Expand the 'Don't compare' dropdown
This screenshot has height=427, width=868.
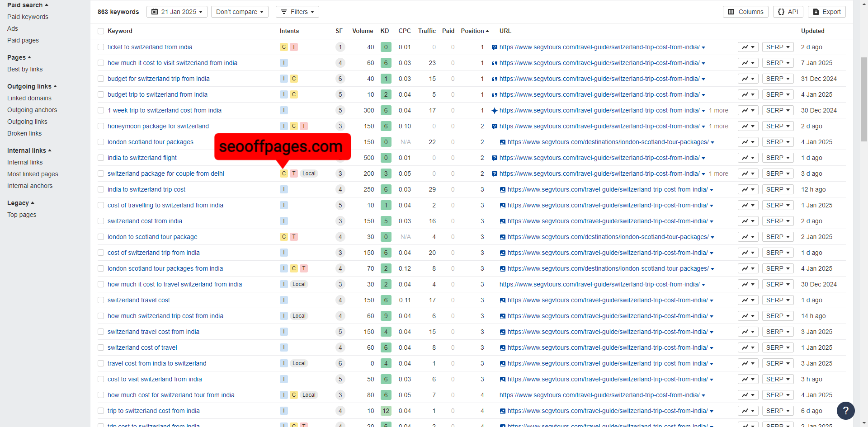pyautogui.click(x=240, y=12)
